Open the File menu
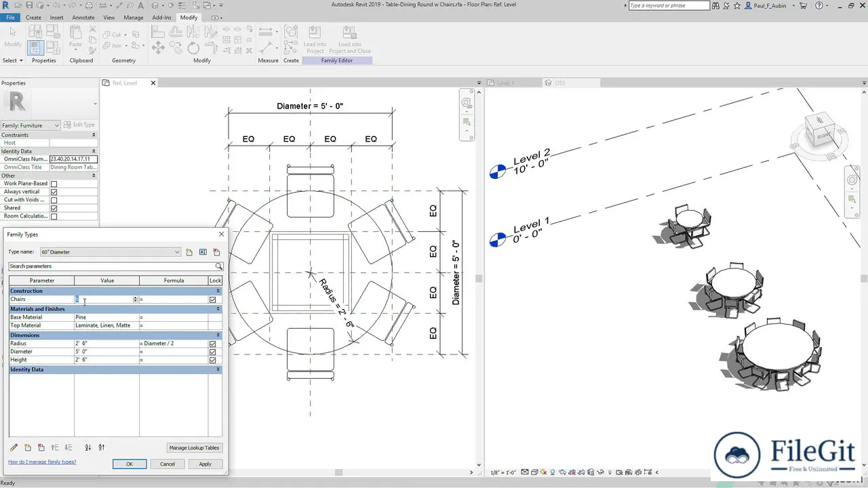 (x=10, y=18)
